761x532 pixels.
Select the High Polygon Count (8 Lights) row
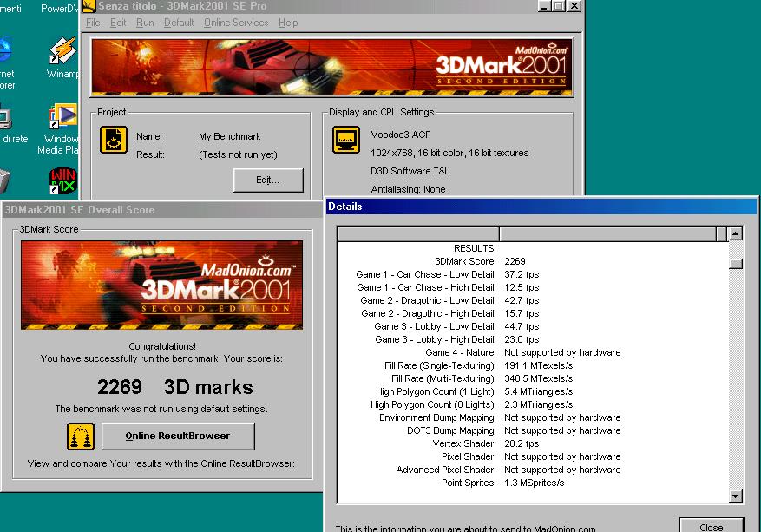click(533, 404)
